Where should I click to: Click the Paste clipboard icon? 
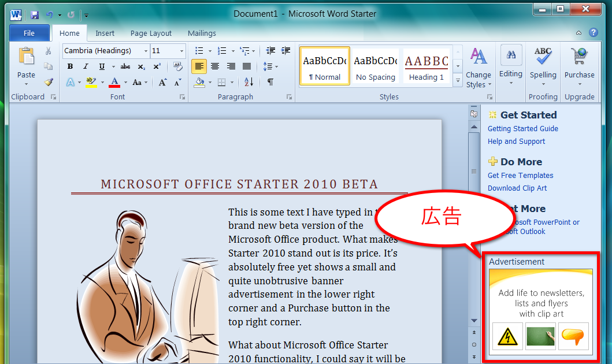point(26,56)
